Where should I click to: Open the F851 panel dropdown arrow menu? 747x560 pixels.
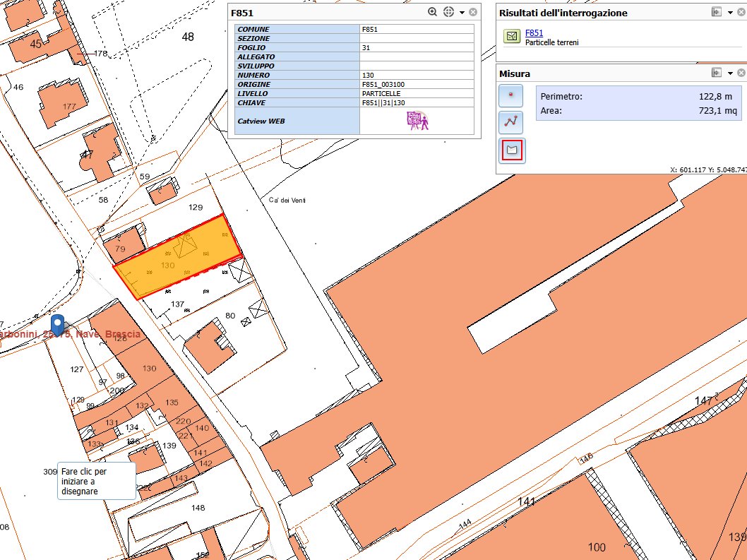point(462,13)
